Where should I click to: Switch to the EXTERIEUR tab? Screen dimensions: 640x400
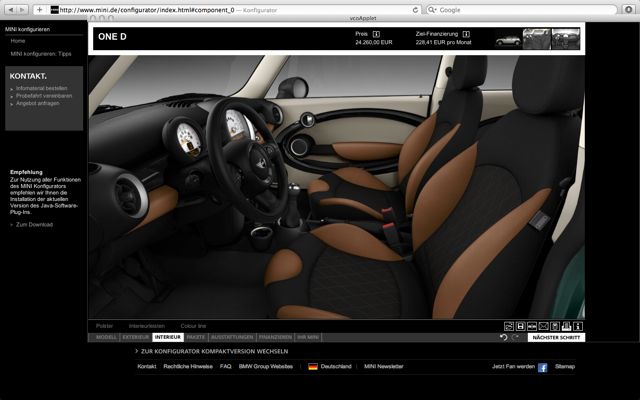click(x=135, y=338)
